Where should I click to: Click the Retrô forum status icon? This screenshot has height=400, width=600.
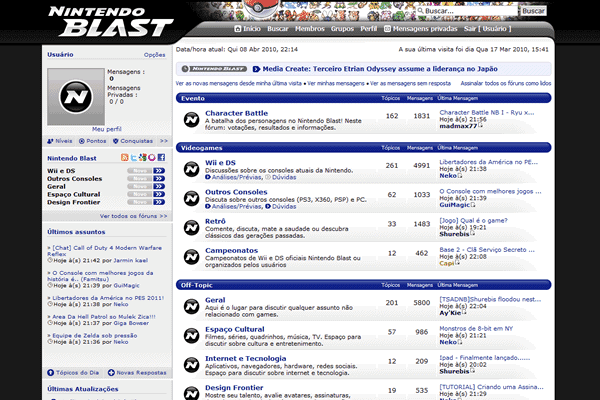pos(191,228)
